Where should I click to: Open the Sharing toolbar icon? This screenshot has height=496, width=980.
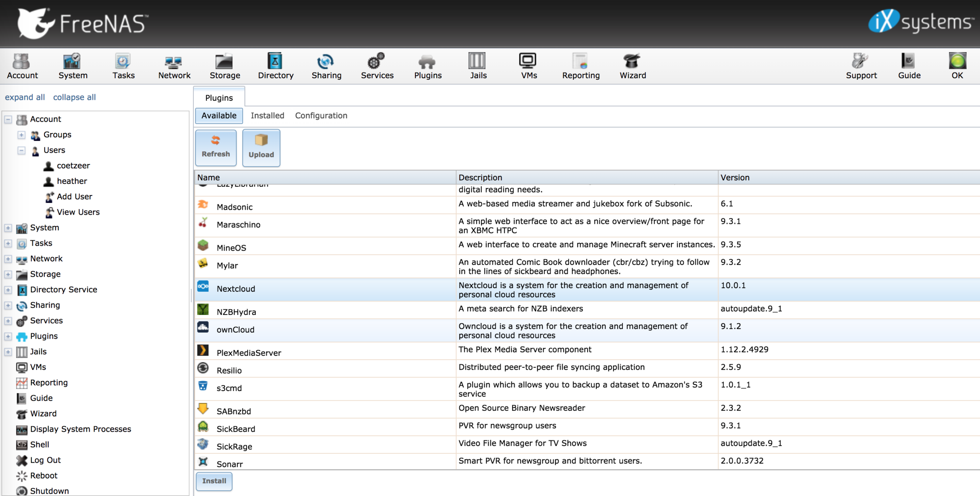(326, 66)
